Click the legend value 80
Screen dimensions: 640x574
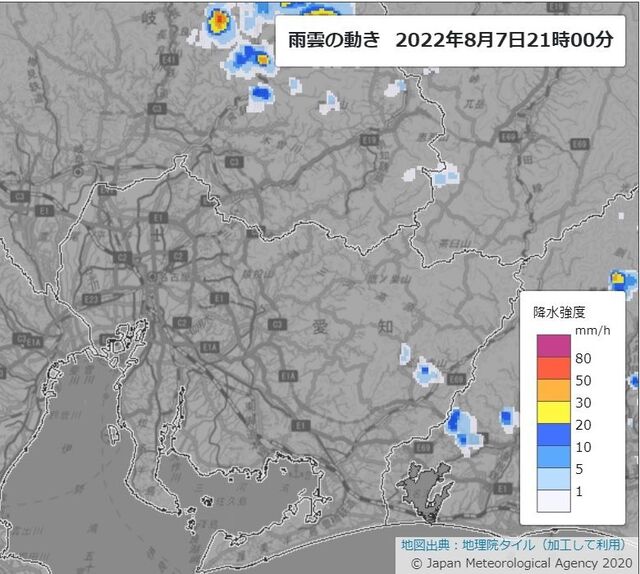point(583,358)
